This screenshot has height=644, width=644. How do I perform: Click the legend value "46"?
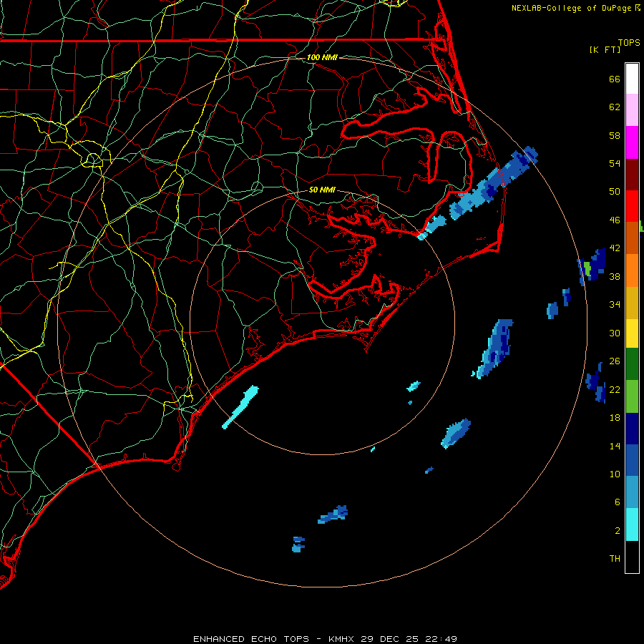615,220
